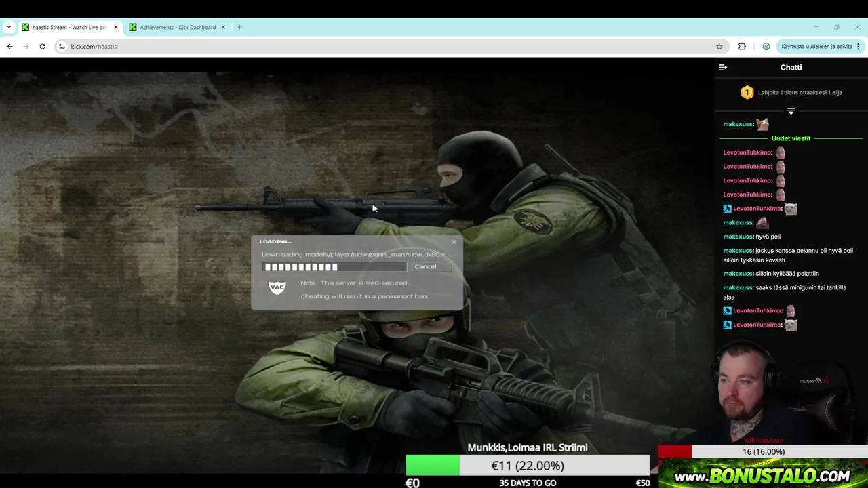Viewport: 868px width, 488px height.
Task: Click the Downloading models file path text
Action: (356, 254)
